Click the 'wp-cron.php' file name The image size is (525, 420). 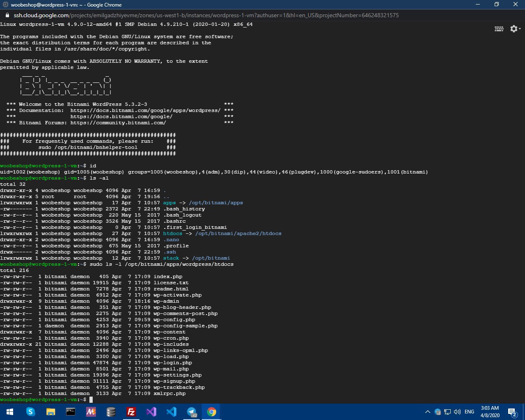(171, 338)
